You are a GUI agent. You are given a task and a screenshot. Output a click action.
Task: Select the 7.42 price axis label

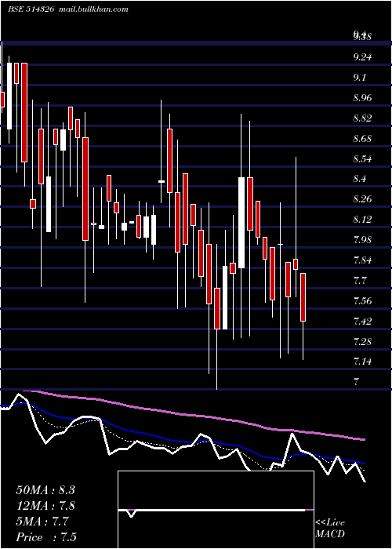pos(362,321)
